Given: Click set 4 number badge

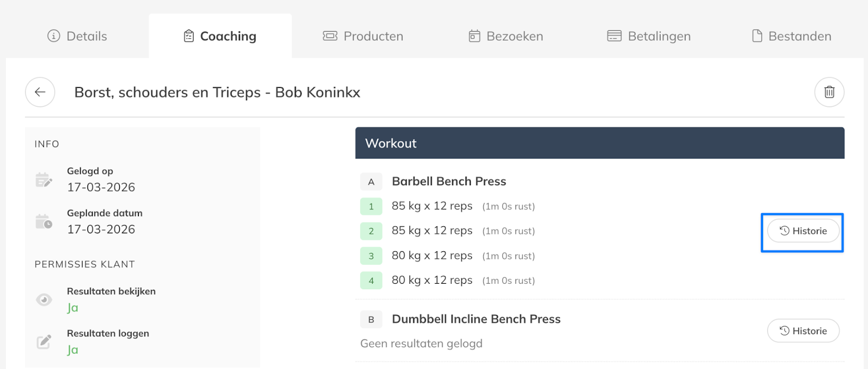Looking at the screenshot, I should click(371, 281).
